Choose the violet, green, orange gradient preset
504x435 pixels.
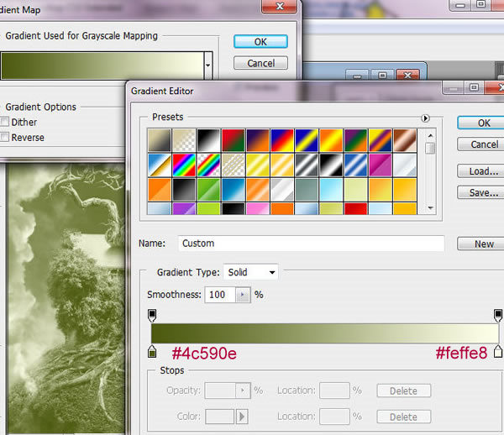356,140
